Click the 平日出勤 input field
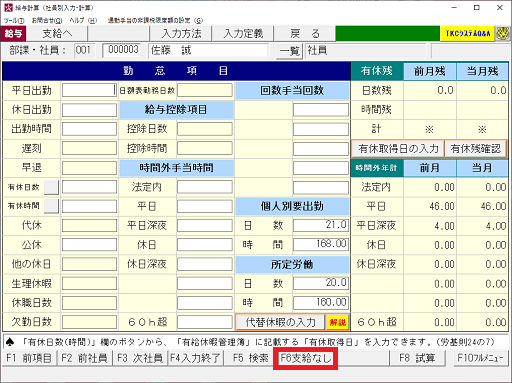512x383 pixels. pos(89,91)
